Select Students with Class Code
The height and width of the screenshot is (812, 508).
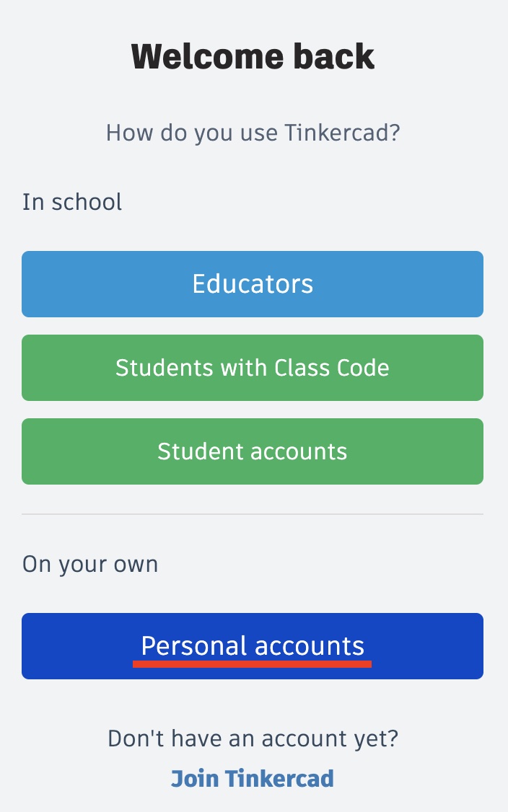click(x=253, y=368)
